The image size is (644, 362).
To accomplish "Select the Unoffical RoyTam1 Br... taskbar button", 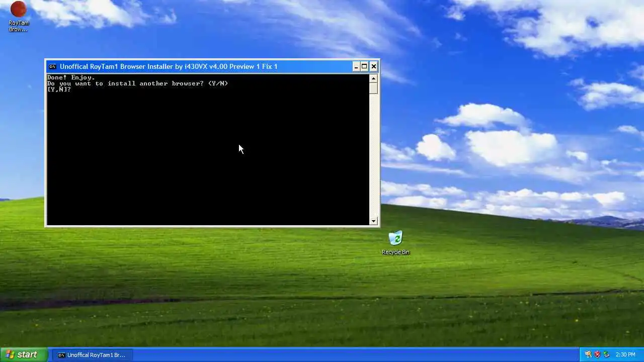I will (x=92, y=355).
